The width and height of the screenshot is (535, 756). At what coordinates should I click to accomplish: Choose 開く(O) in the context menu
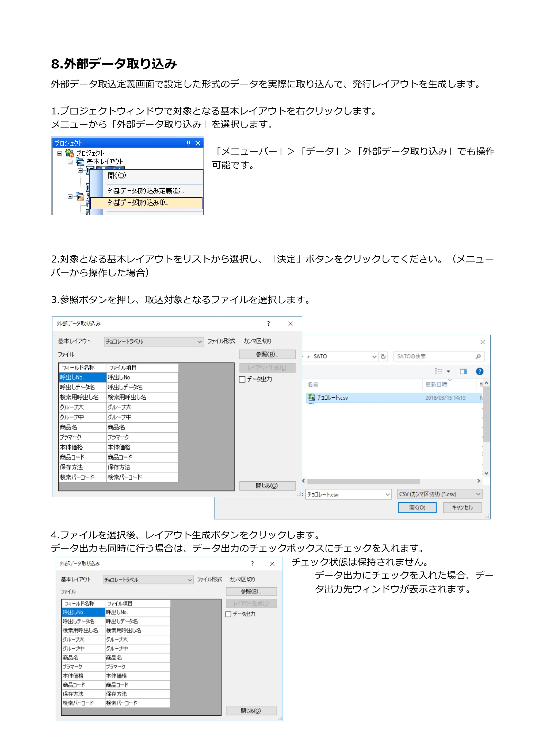click(x=117, y=175)
